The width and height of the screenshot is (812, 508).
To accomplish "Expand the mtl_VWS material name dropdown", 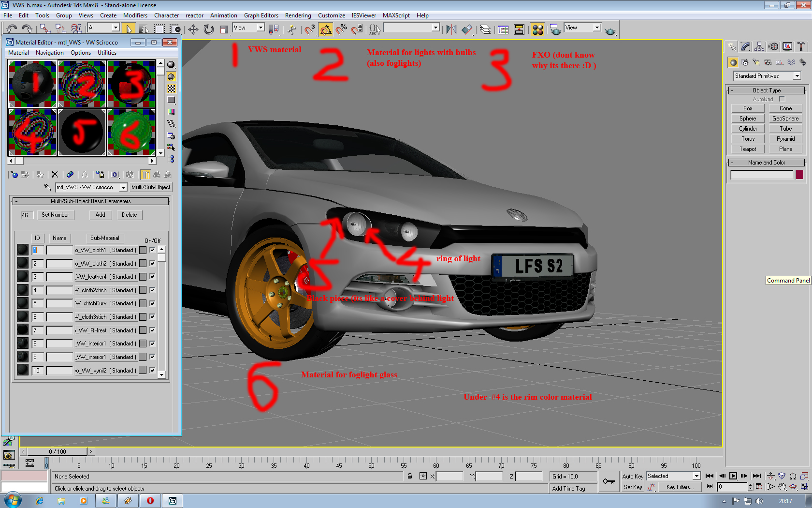I will click(x=123, y=187).
